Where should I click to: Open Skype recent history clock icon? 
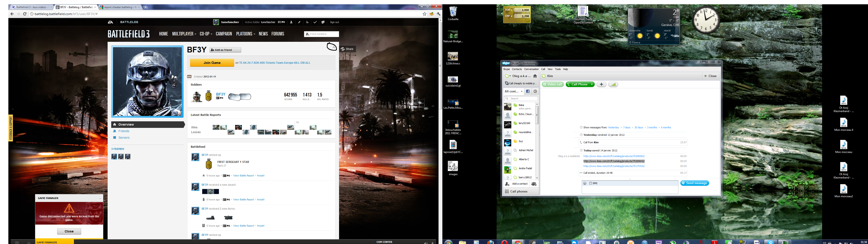coord(535,91)
